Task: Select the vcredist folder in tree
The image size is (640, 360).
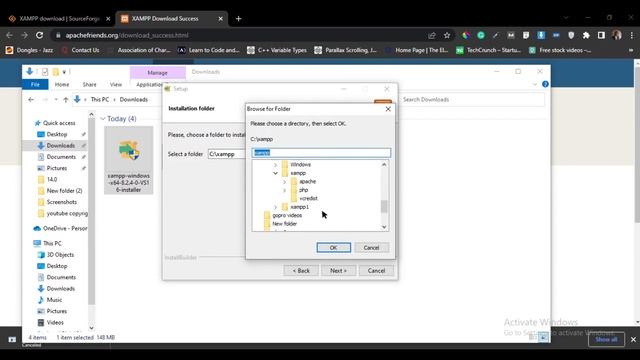Action: pos(308,198)
